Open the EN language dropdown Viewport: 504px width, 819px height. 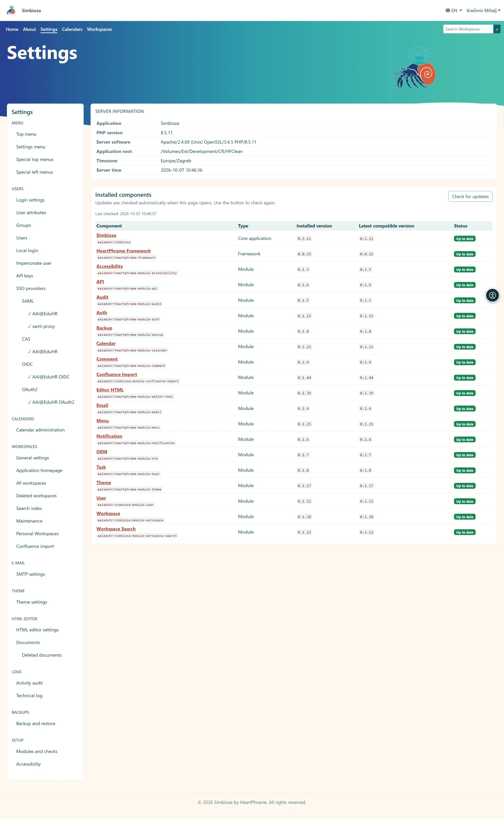pos(454,10)
